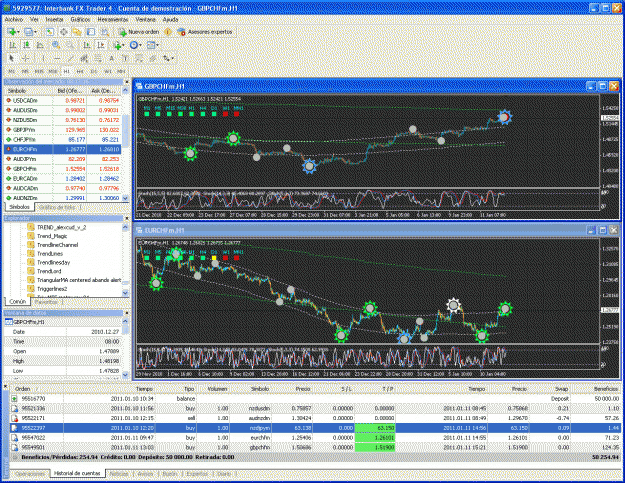
Task: Open the Strategy Tester icon
Action: [x=104, y=32]
